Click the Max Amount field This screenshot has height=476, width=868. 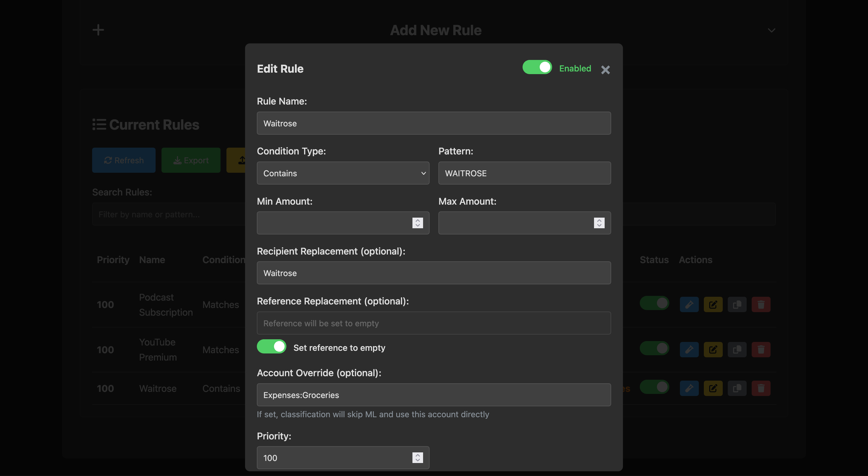[524, 223]
